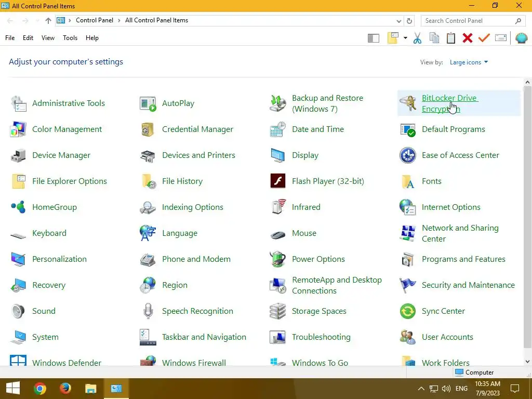Open the Language icon
The height and width of the screenshot is (399, 532).
click(148, 233)
